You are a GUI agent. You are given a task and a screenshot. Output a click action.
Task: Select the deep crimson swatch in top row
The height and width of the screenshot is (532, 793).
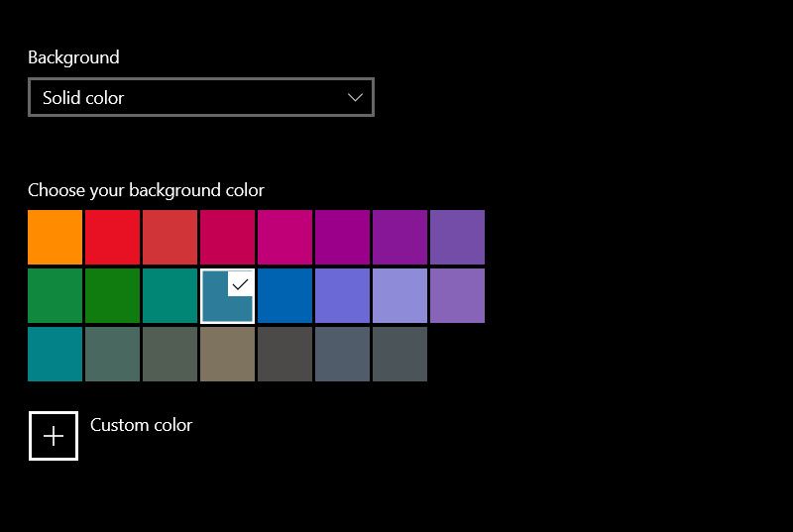(227, 237)
